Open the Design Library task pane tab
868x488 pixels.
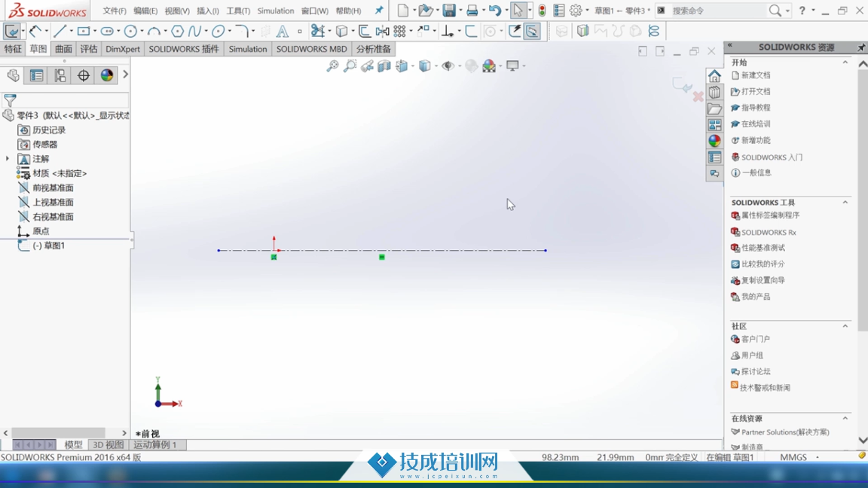pyautogui.click(x=714, y=92)
